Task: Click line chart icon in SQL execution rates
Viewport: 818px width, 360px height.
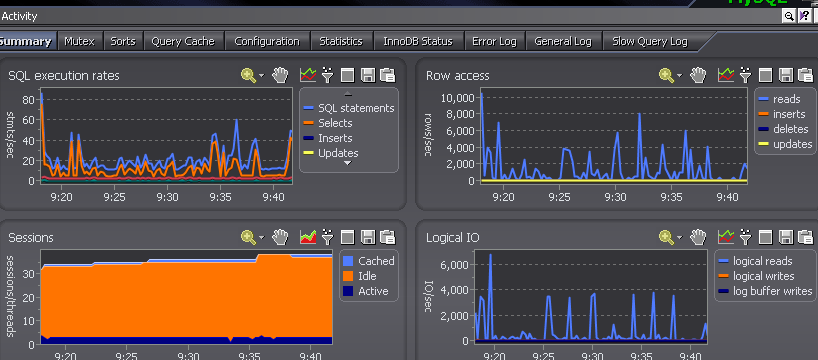Action: click(308, 76)
